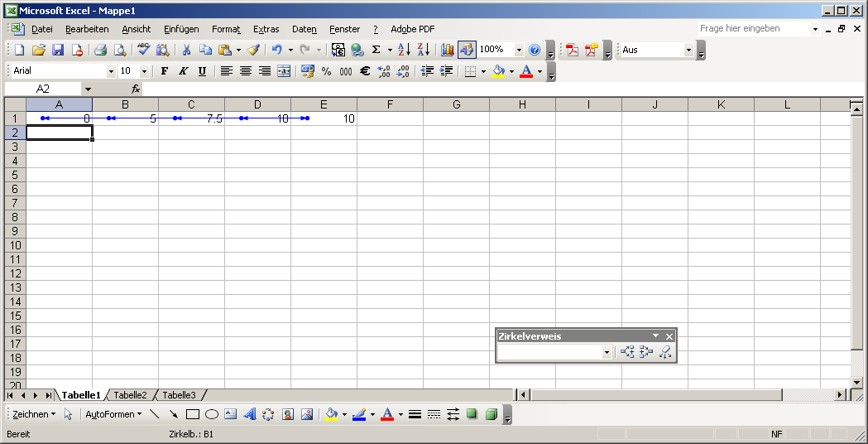Viewport: 868px width, 444px height.
Task: Open the zoom 100% dropdown
Action: (x=520, y=50)
